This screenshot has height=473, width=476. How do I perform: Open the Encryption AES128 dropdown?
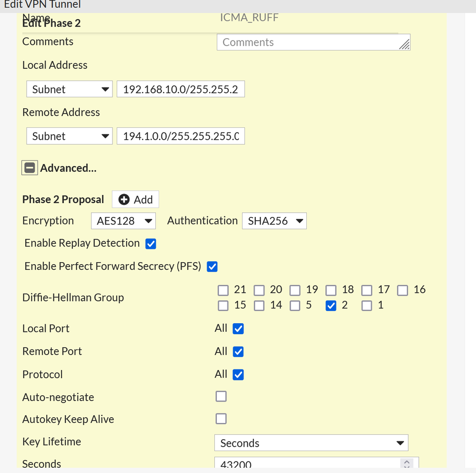123,221
